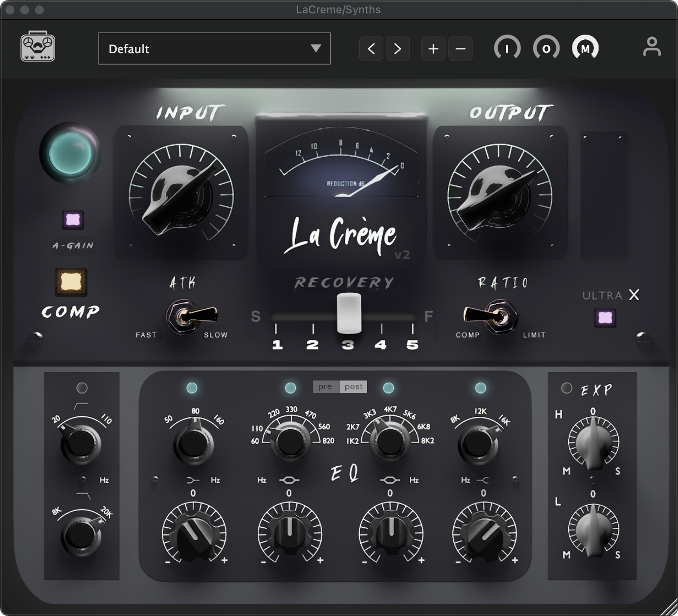Flip the ATK fast/slow toggle switch
678x616 pixels.
(x=192, y=317)
